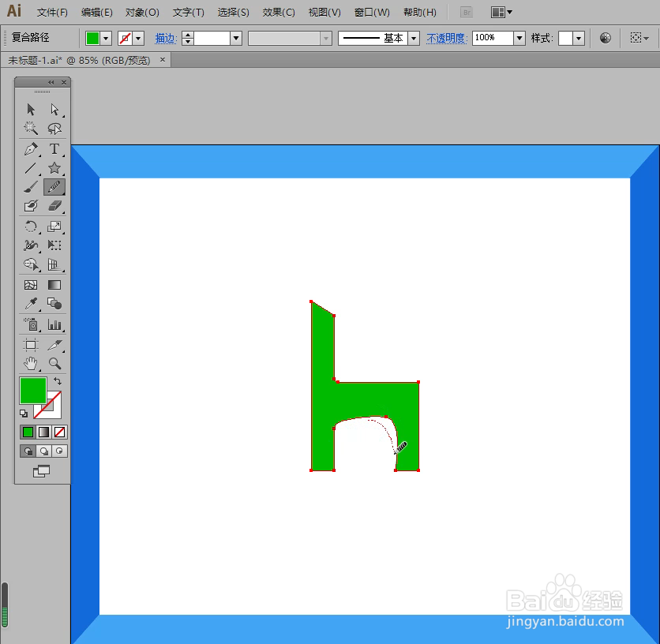This screenshot has height=644, width=660.
Task: Set paint mode to solid Color
Action: [28, 432]
